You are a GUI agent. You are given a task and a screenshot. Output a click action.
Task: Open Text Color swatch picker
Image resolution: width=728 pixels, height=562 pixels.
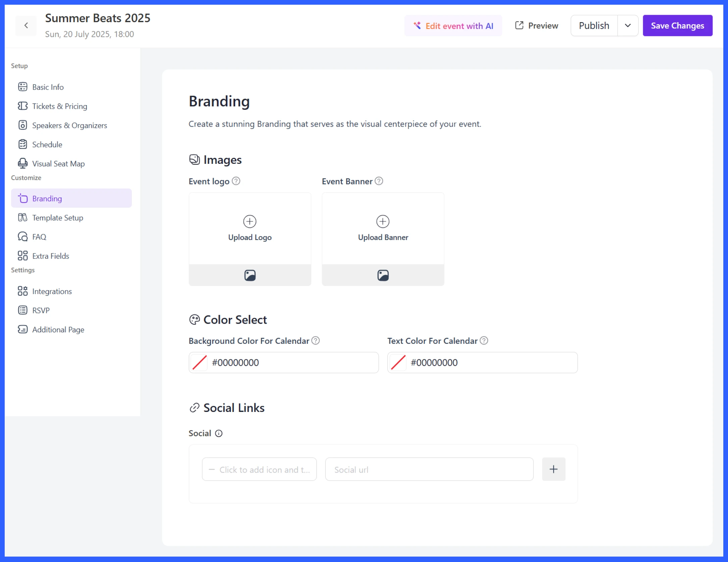point(398,363)
